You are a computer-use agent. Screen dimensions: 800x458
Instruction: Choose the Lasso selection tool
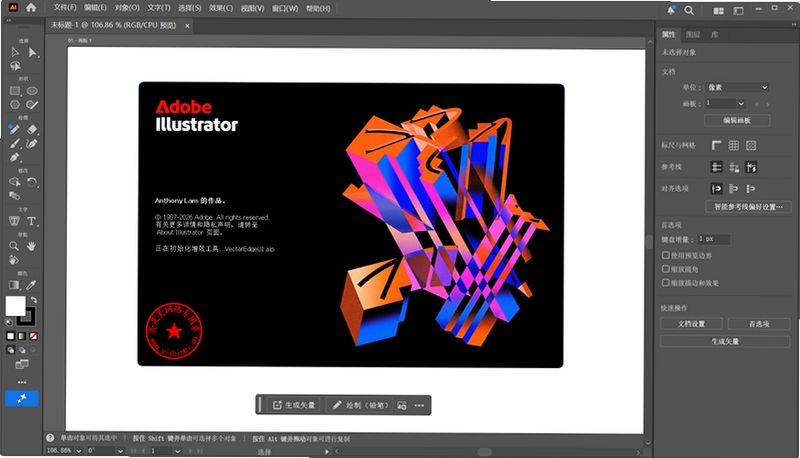15,66
